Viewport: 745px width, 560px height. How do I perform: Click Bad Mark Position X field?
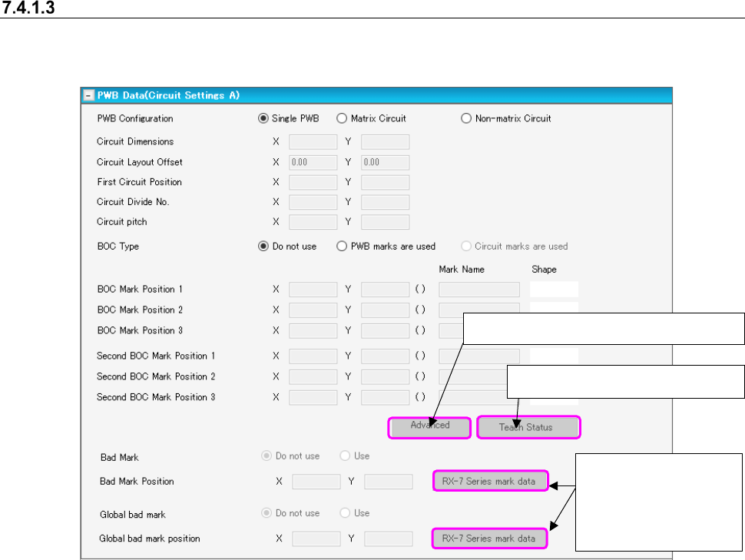pos(316,482)
